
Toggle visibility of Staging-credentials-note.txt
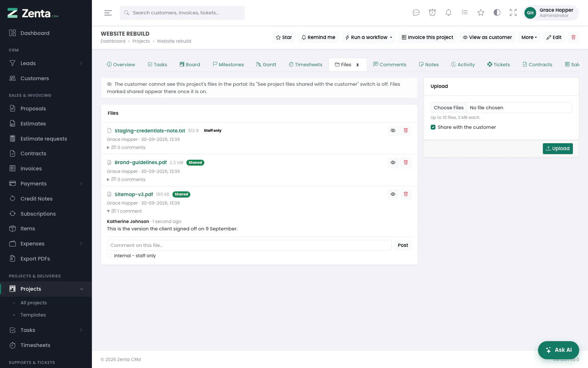(x=393, y=131)
